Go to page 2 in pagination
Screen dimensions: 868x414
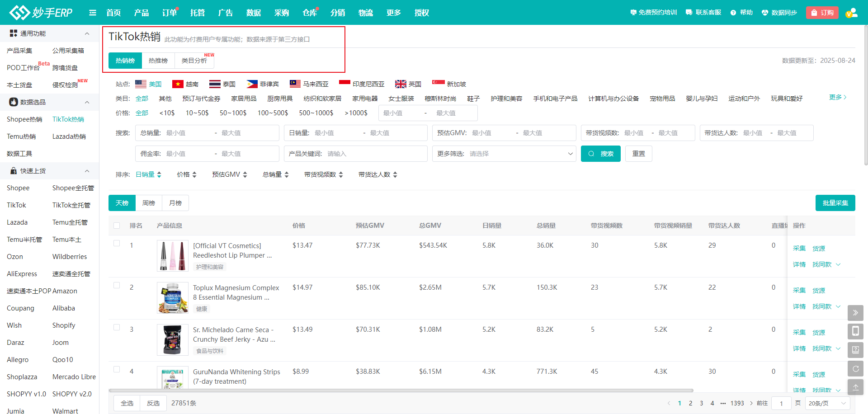click(x=690, y=403)
